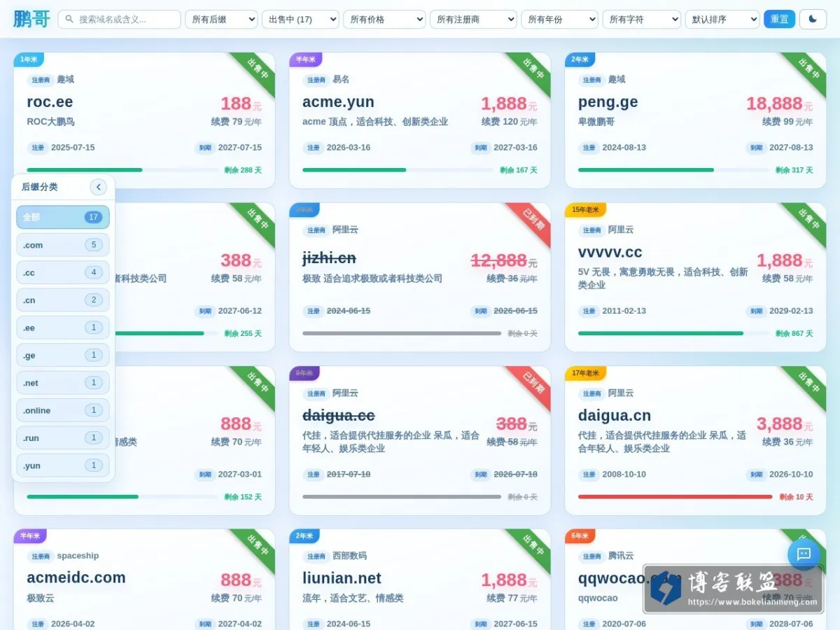Viewport: 840px width, 630px height.
Task: Click the 3,888 price on daigua.cn
Action: point(779,423)
